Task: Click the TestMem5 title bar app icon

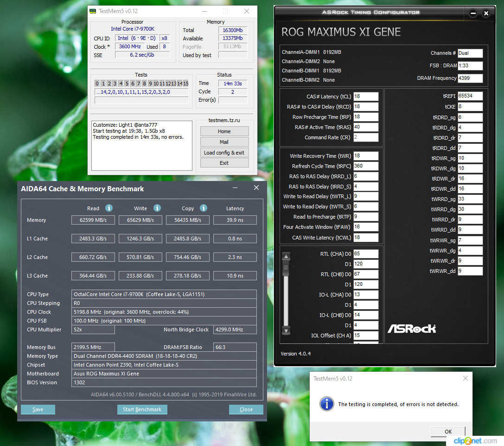Action: pyautogui.click(x=93, y=11)
